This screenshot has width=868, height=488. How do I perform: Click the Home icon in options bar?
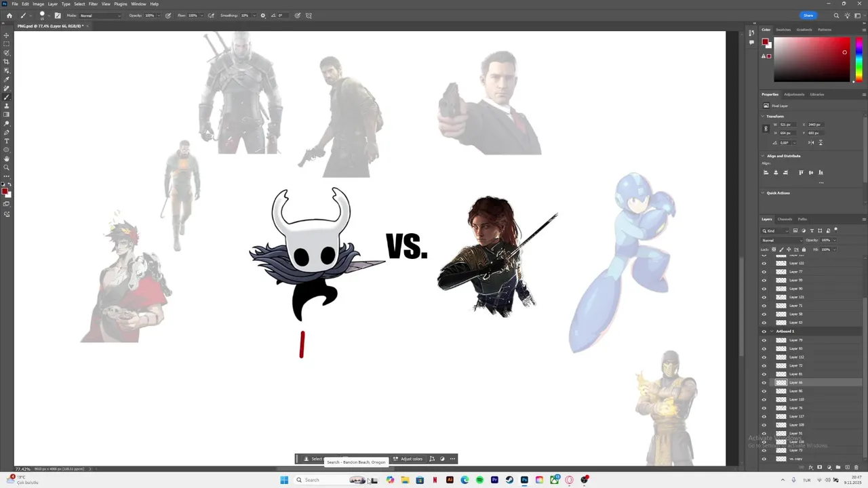pyautogui.click(x=9, y=16)
